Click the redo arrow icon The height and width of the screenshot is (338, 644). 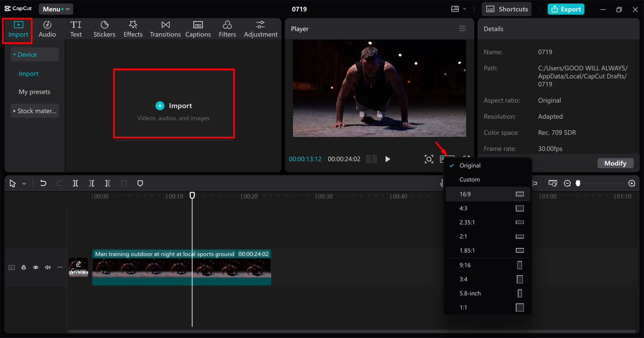[59, 183]
